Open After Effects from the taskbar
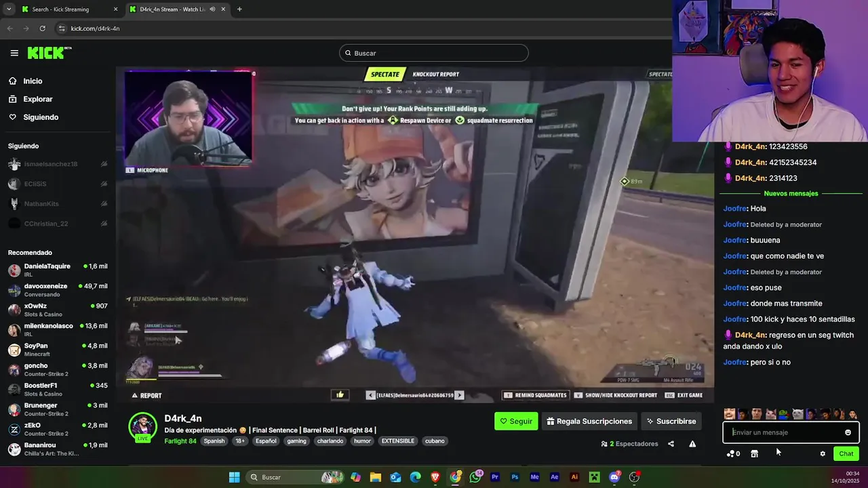Screen dimensions: 868x488 [x=555, y=477]
